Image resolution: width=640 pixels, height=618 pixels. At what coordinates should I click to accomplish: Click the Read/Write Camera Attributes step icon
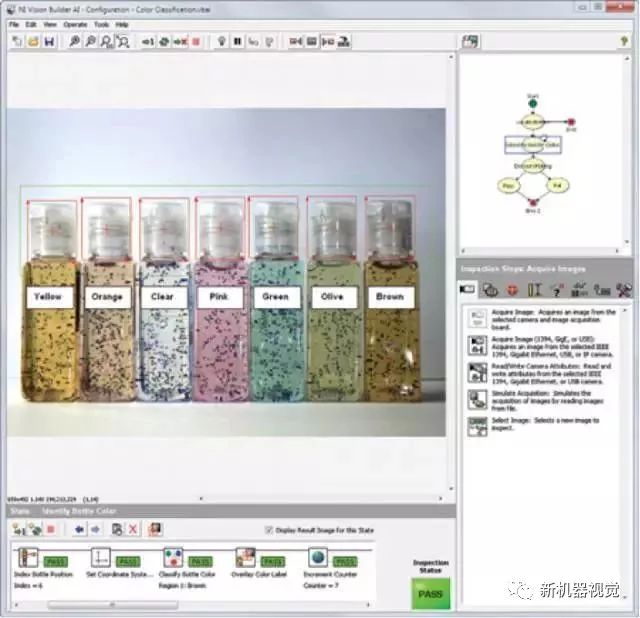tap(477, 371)
